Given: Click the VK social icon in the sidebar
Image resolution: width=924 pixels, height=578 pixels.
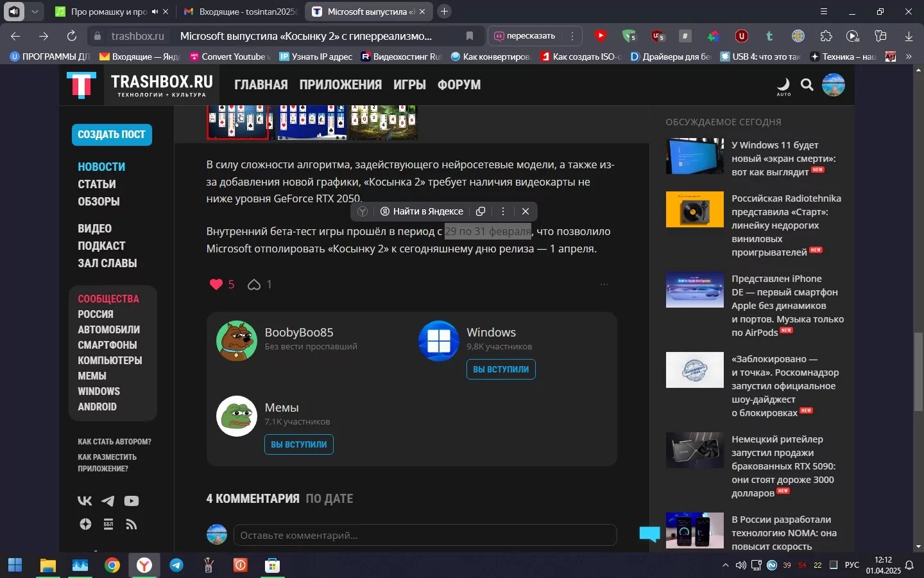Looking at the screenshot, I should pyautogui.click(x=85, y=501).
